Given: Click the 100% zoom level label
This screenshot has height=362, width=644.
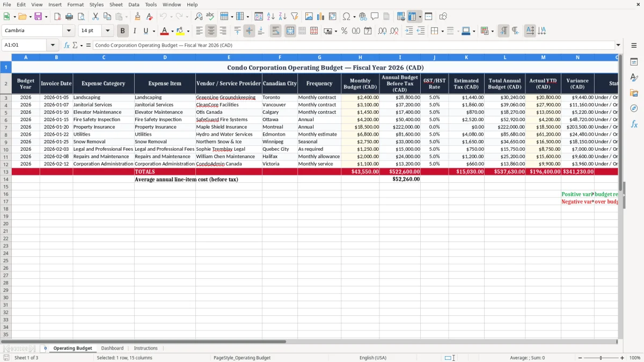Looking at the screenshot, I should click(635, 358).
